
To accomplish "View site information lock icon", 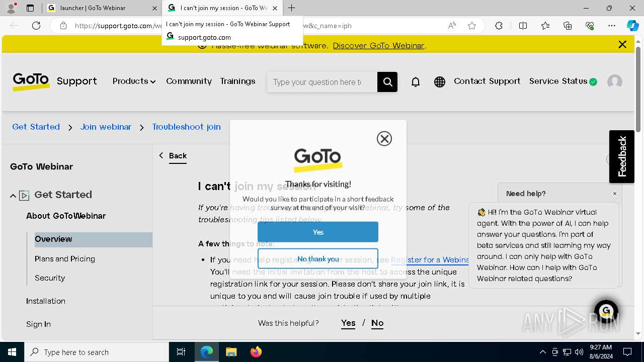I will point(63,26).
